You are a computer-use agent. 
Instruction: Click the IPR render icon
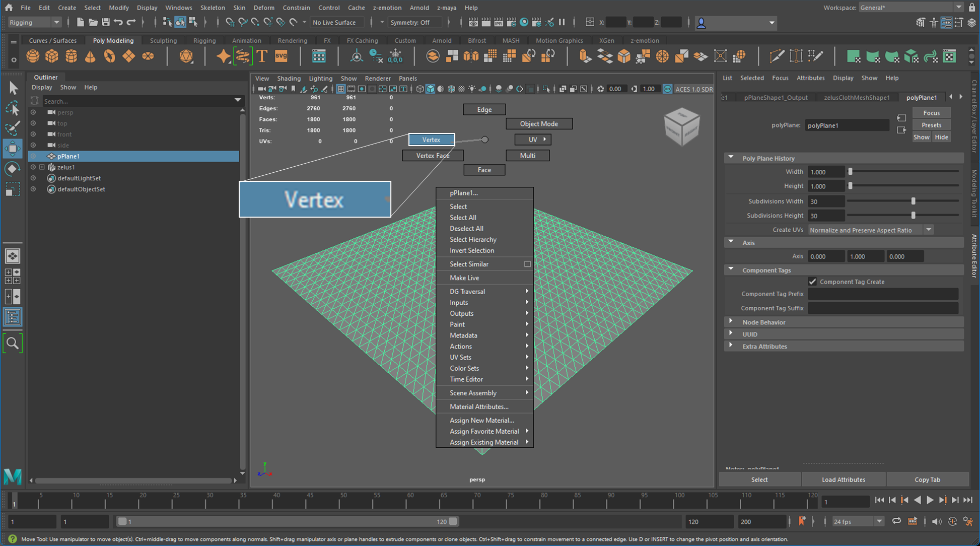[499, 22]
